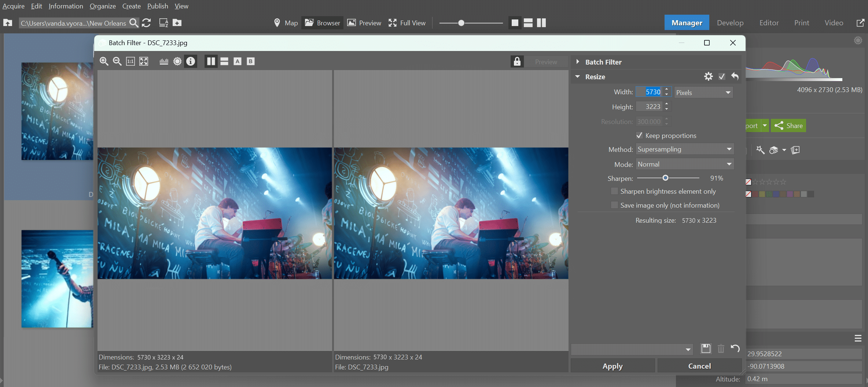
Task: Enable Save image only (not information)
Action: coord(614,205)
